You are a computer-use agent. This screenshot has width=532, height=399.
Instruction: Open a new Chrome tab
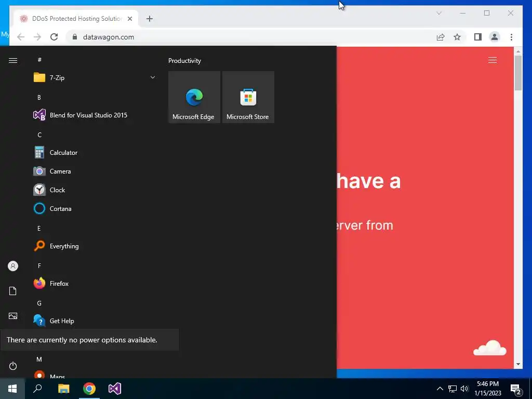(150, 19)
